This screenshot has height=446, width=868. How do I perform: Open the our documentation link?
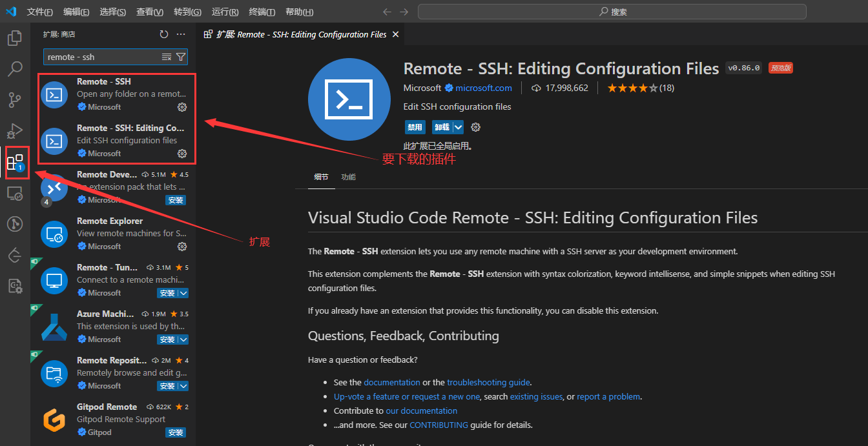pyautogui.click(x=422, y=411)
